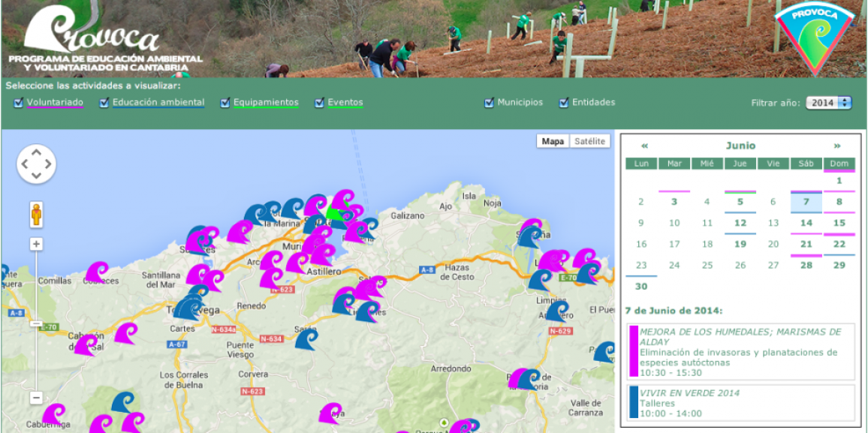
Task: Select June 12 in the calendar
Action: pyautogui.click(x=740, y=224)
